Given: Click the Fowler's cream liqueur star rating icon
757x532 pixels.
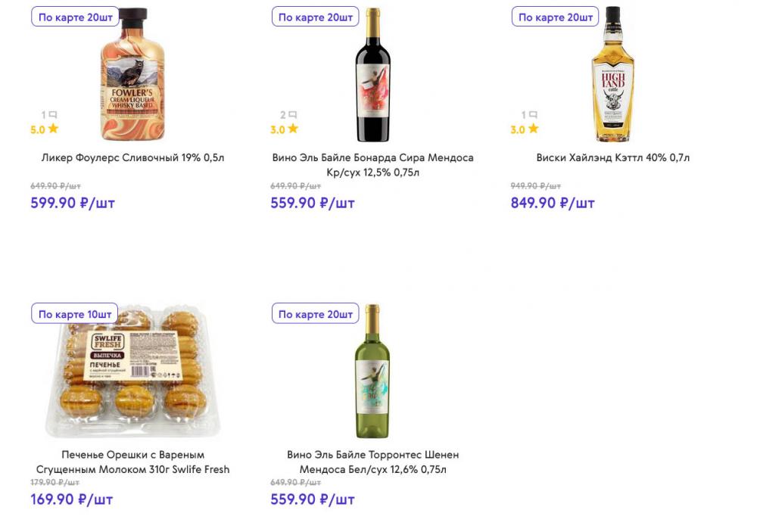Looking at the screenshot, I should click(53, 129).
